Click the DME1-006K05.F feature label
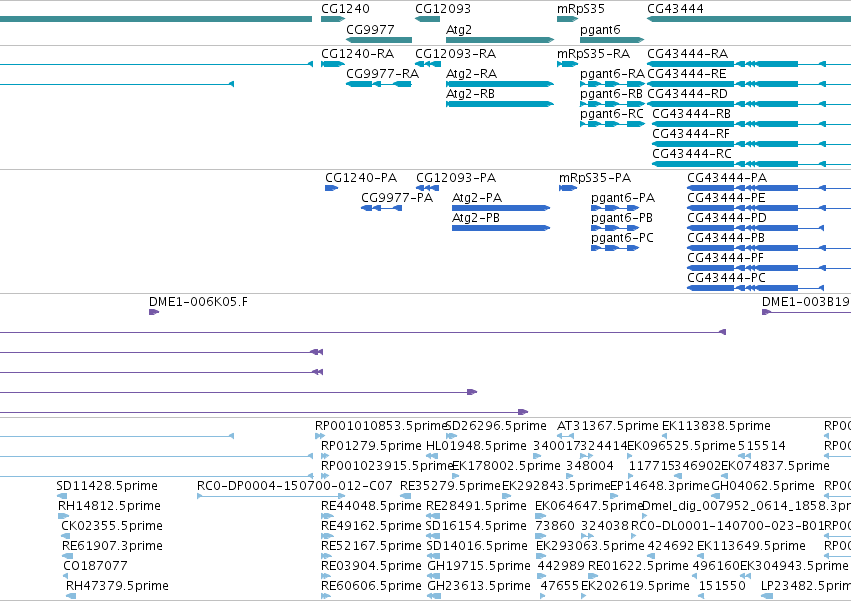 [x=198, y=302]
